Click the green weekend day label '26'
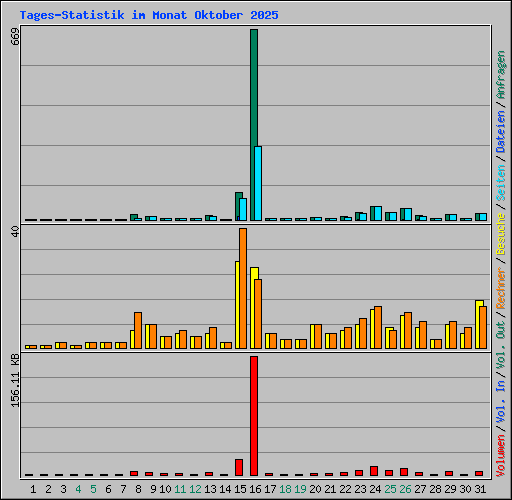 [x=405, y=489]
